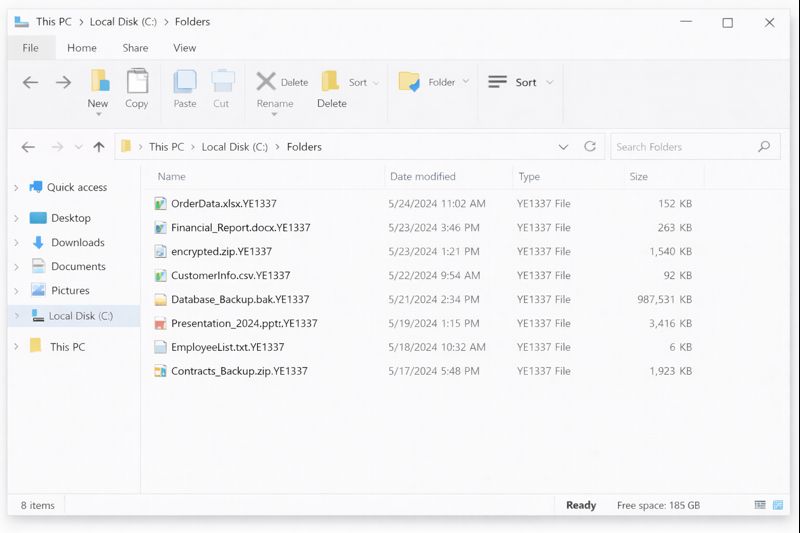Click the Contracts_Backup.zip.YE1337 file icon
The height and width of the screenshot is (533, 800).
click(x=160, y=371)
